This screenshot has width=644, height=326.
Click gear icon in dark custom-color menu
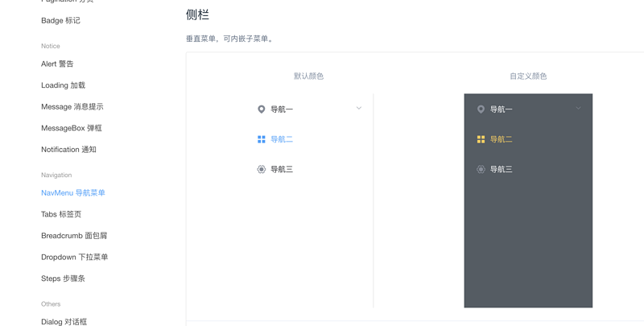point(481,169)
